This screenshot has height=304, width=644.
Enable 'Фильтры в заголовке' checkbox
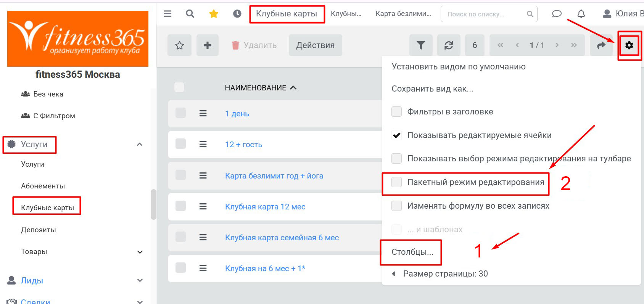click(397, 112)
